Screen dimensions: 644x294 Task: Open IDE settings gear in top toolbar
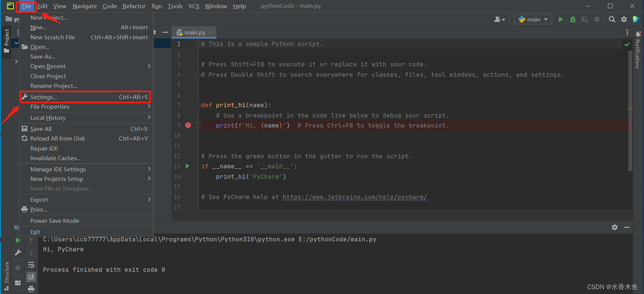624,19
